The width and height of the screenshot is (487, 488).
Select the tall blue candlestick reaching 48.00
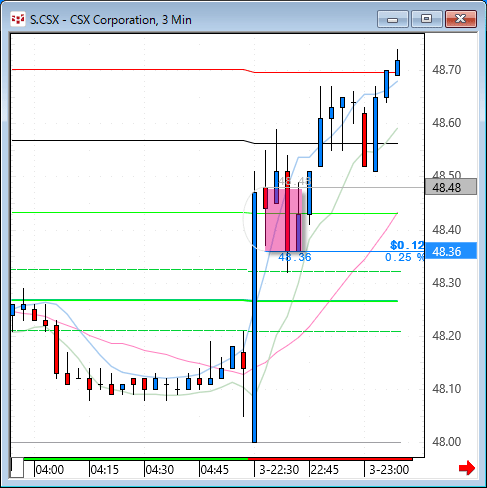click(x=255, y=317)
